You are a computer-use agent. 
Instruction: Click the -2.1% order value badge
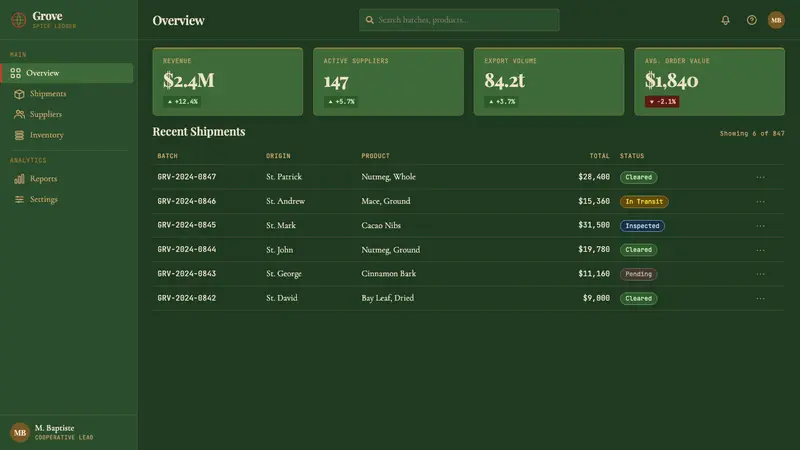click(662, 102)
